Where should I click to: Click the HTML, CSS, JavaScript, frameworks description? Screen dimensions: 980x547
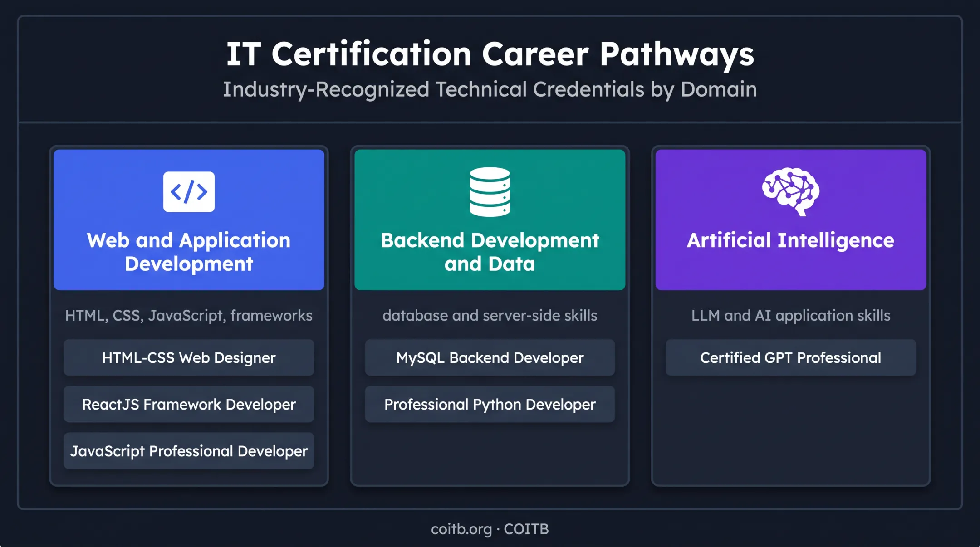[189, 316]
